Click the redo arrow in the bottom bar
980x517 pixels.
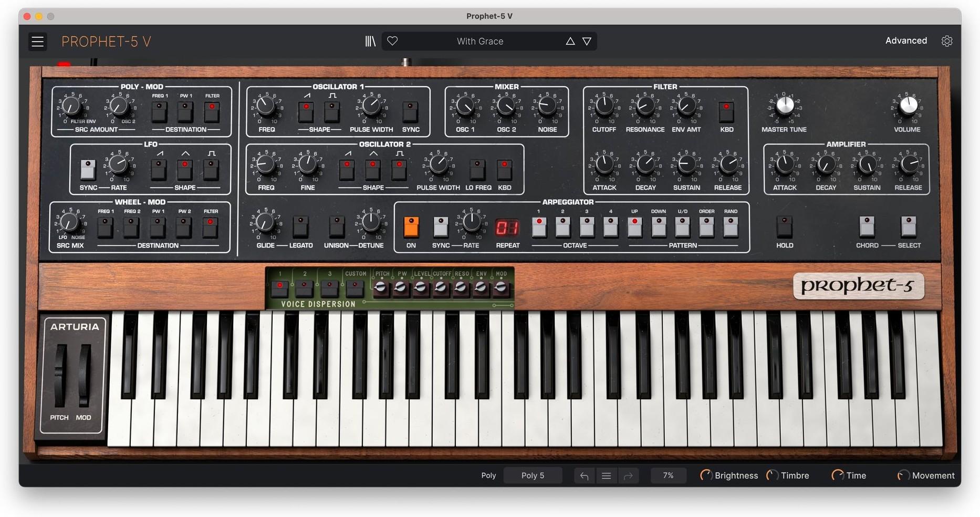[628, 475]
